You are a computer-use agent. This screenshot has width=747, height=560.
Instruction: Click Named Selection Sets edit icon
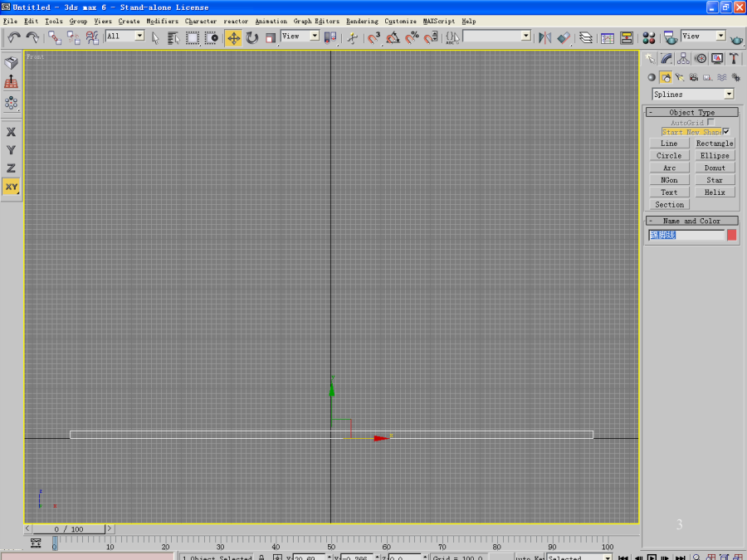[x=452, y=37]
